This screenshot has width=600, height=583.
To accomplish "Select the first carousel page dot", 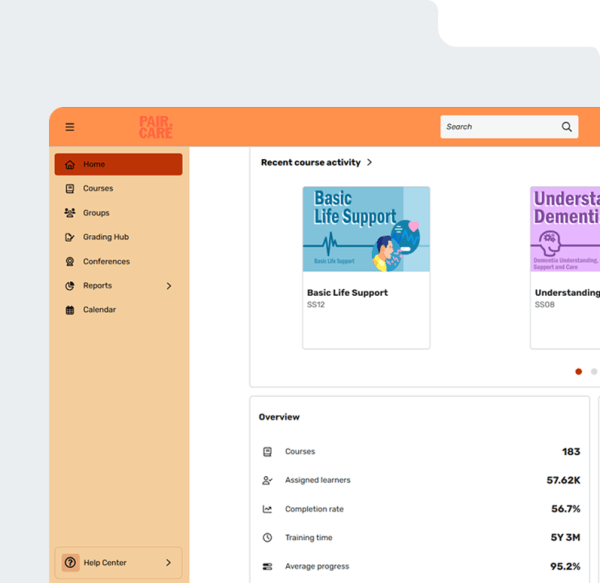I will click(578, 371).
